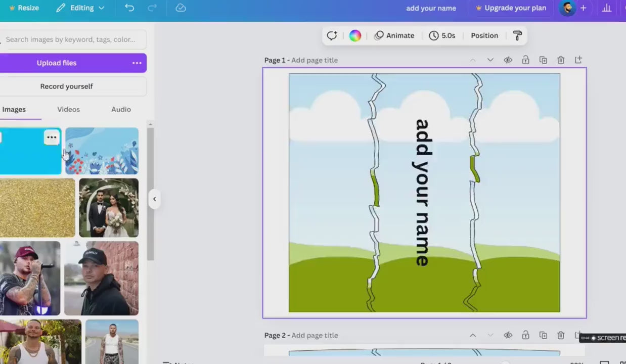626x364 pixels.
Task: Switch to the Videos tab
Action: [x=68, y=109]
